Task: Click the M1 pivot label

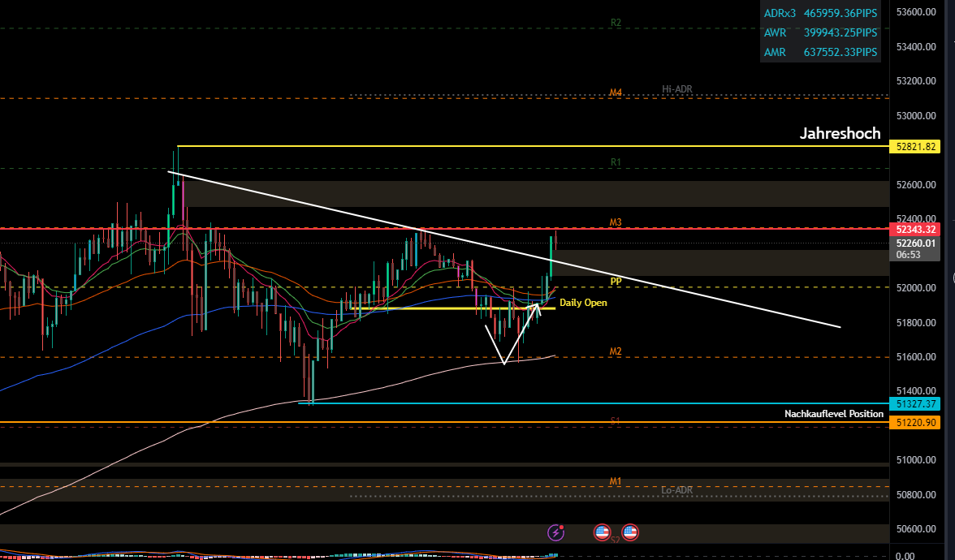Action: tap(616, 481)
